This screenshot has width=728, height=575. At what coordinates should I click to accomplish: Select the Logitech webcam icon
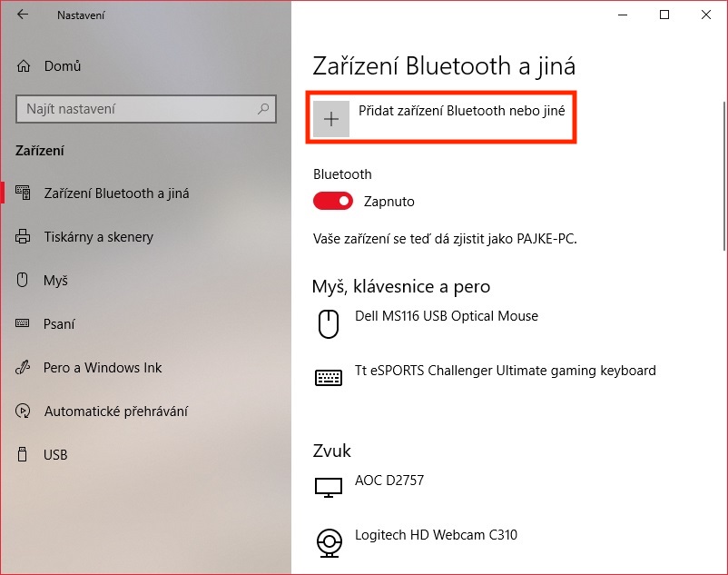[330, 542]
